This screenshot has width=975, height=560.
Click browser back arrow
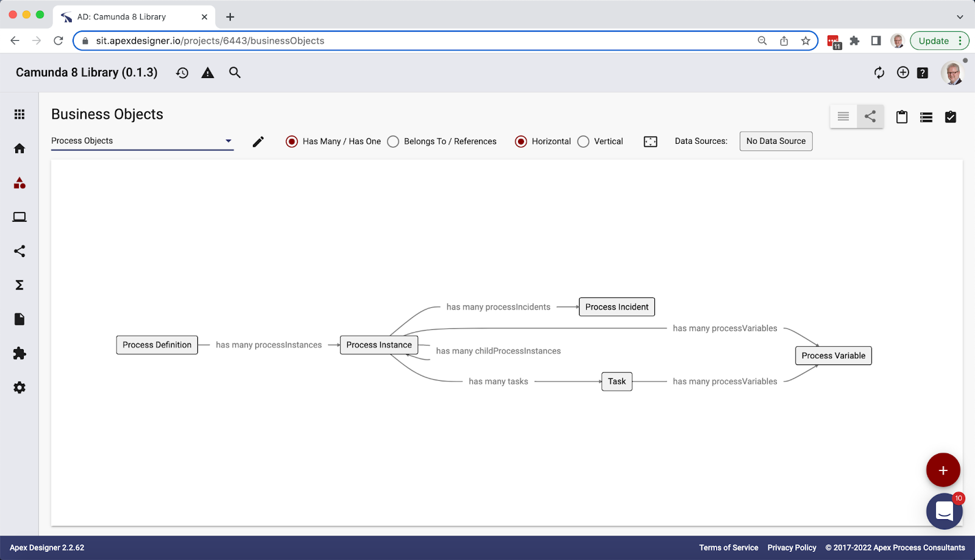point(15,41)
